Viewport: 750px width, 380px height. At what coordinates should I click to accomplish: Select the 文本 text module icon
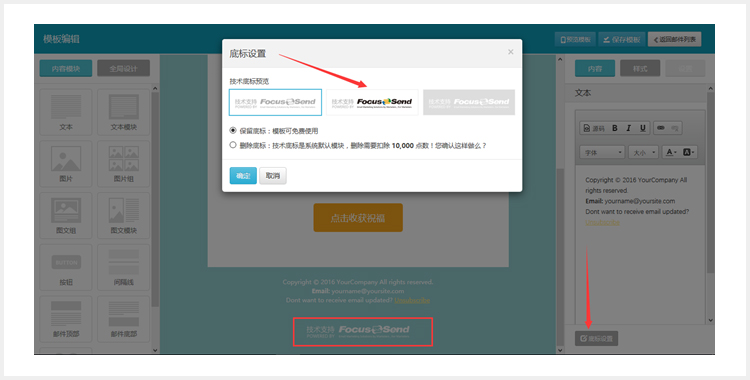[x=66, y=112]
